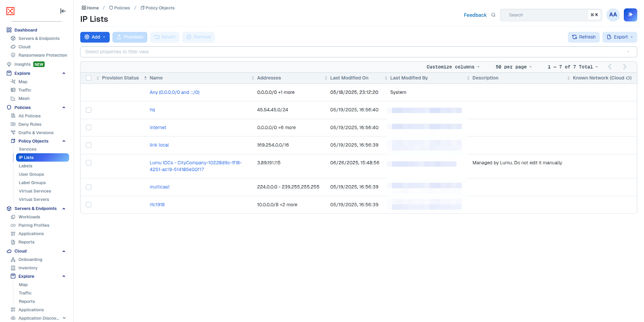Viewport: 644px width, 322px height.
Task: Navigate to Workloads in the sidebar
Action: pos(29,217)
